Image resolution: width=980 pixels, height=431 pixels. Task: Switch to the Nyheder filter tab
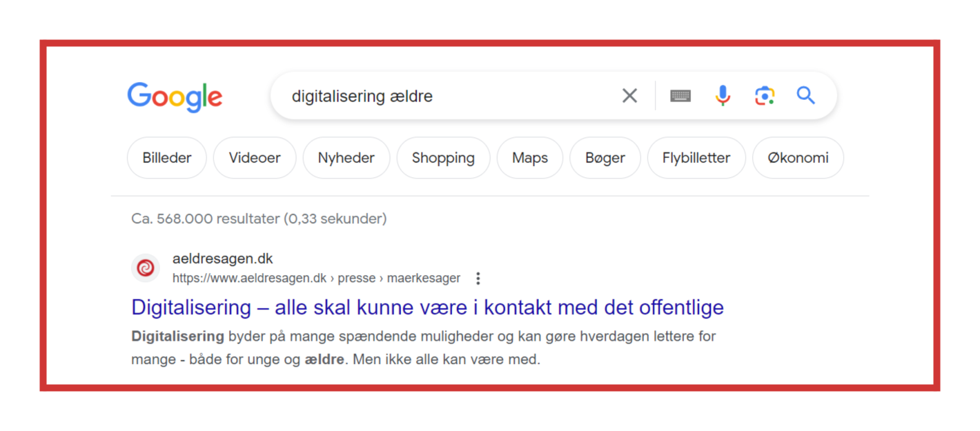point(346,158)
